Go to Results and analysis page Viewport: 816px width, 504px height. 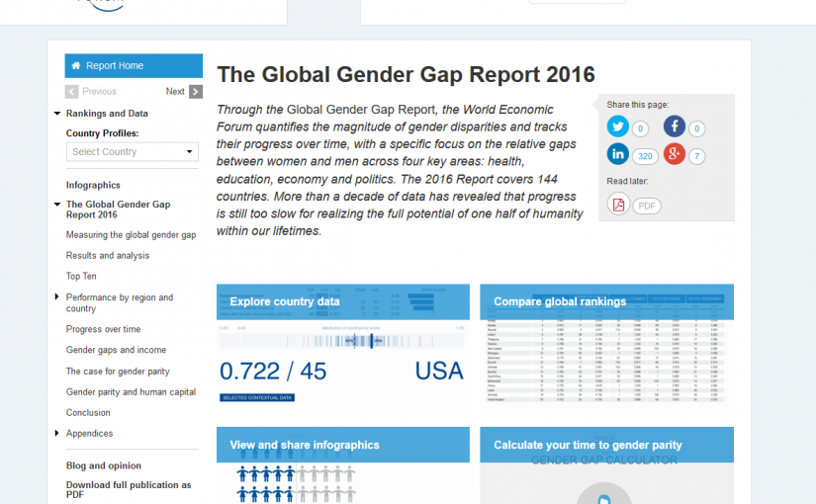(x=108, y=256)
